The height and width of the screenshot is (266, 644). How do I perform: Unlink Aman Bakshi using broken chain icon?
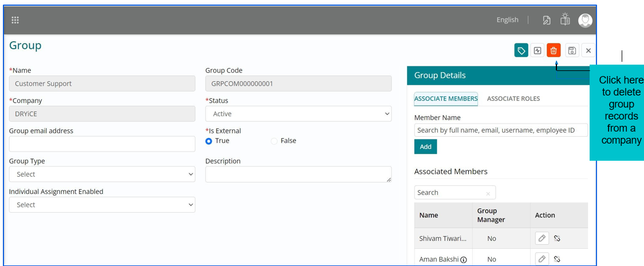557,259
